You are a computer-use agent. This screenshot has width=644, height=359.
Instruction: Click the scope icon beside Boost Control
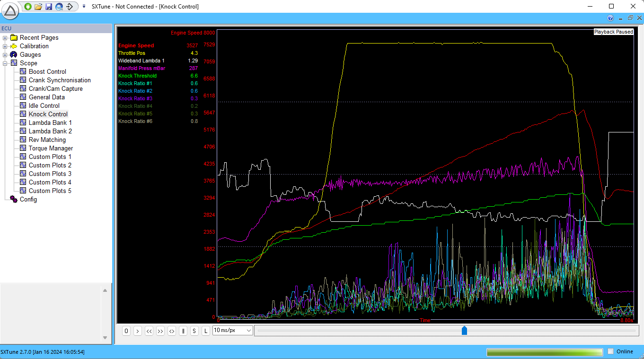coord(23,72)
